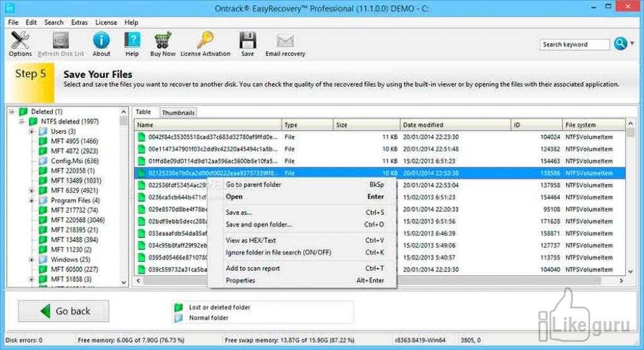The height and width of the screenshot is (350, 644).
Task: Click the search magnifier icon
Action: pyautogui.click(x=619, y=44)
